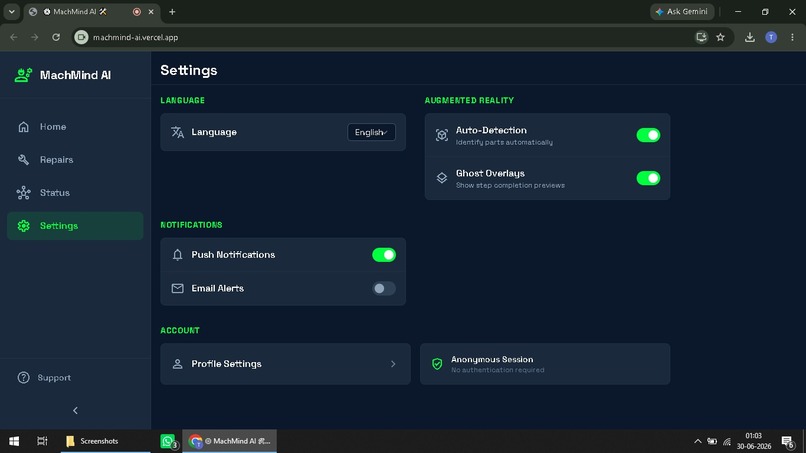This screenshot has height=453, width=806.
Task: Click the taskbar clock and date
Action: point(754,441)
